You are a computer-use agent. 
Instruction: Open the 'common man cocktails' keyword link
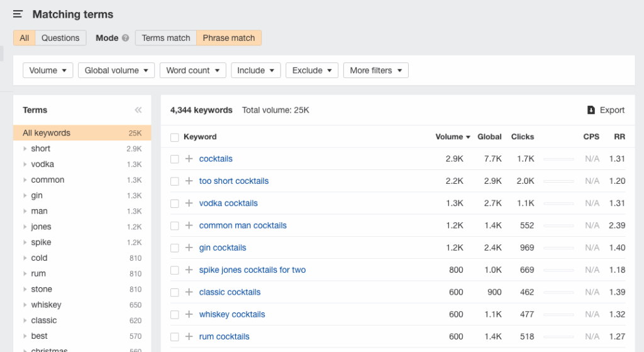pyautogui.click(x=243, y=225)
